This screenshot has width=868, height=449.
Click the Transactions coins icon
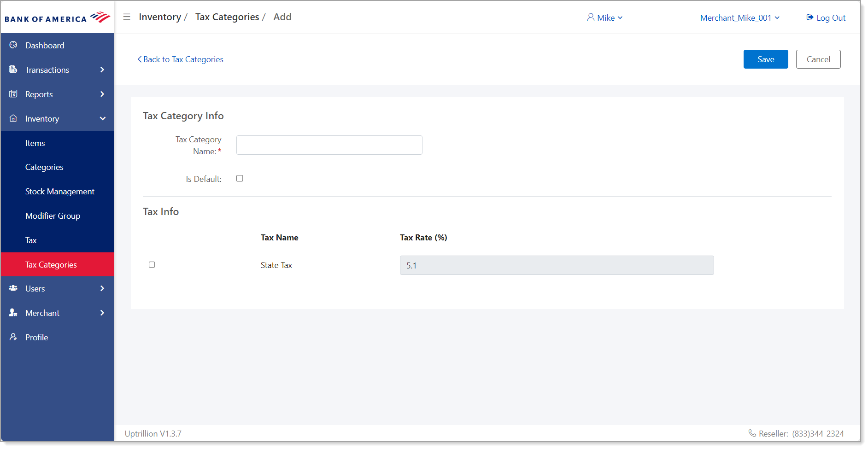click(13, 70)
